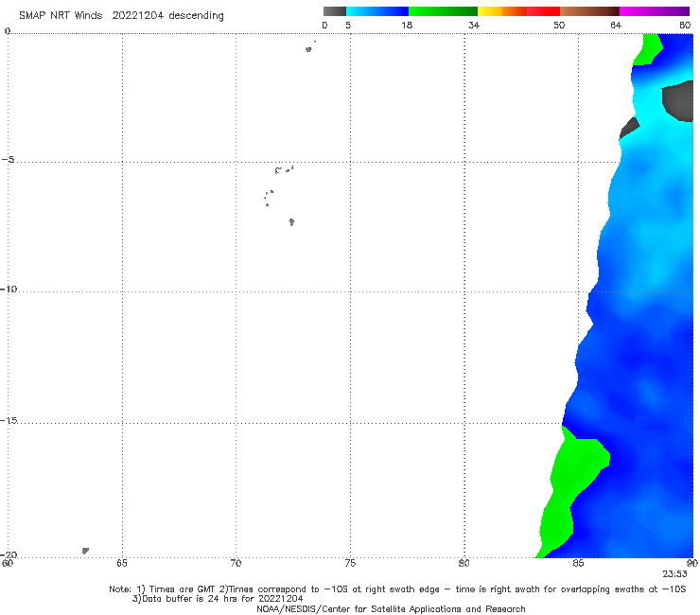This screenshot has height=615, width=700.
Task: Click the swath time stamp "23:53"
Action: click(674, 574)
